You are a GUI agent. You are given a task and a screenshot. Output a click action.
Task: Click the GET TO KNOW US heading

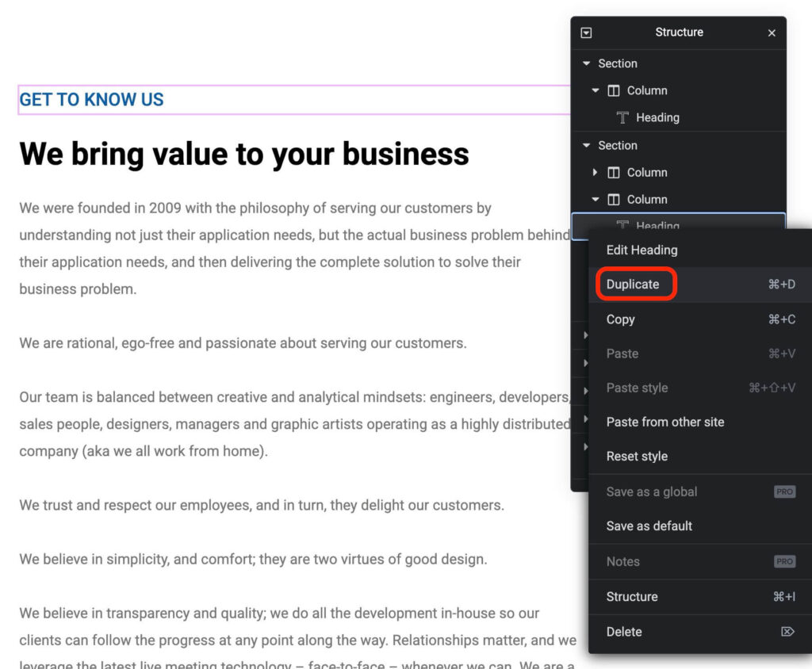click(x=91, y=100)
